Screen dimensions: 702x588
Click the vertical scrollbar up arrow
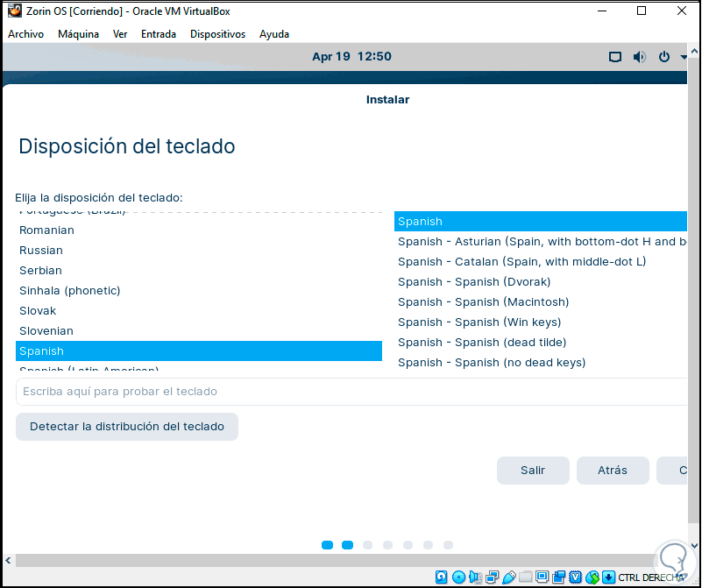click(694, 52)
